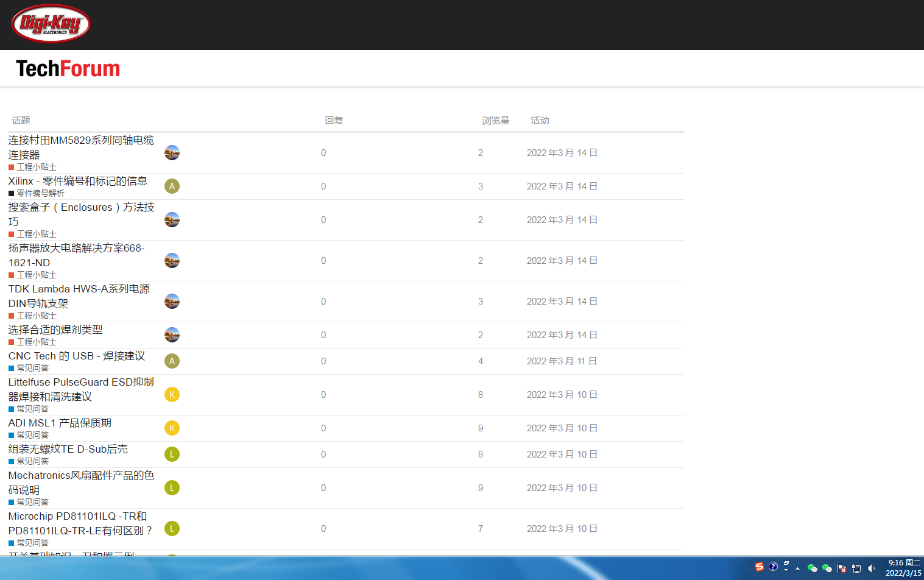Sort by the 浏览量 column header

click(496, 121)
